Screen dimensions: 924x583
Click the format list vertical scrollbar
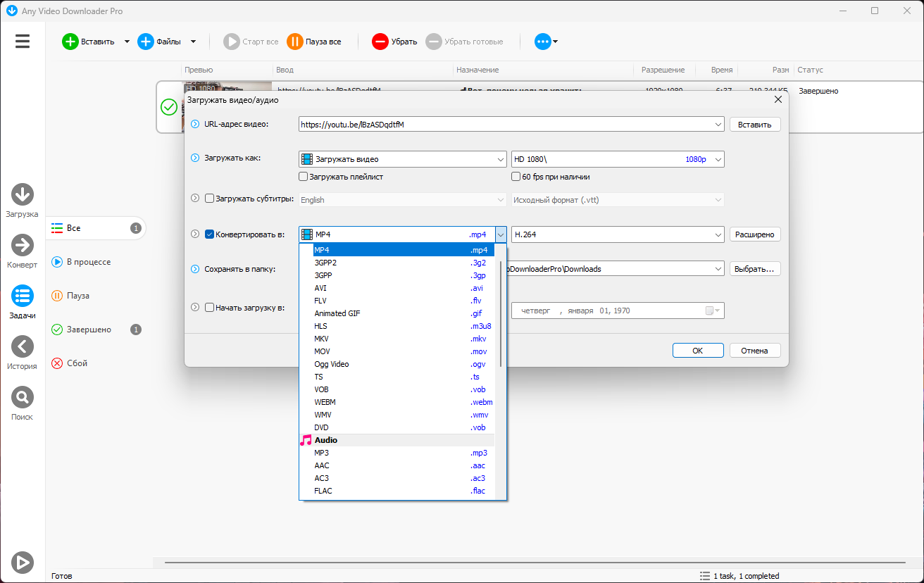pyautogui.click(x=501, y=314)
